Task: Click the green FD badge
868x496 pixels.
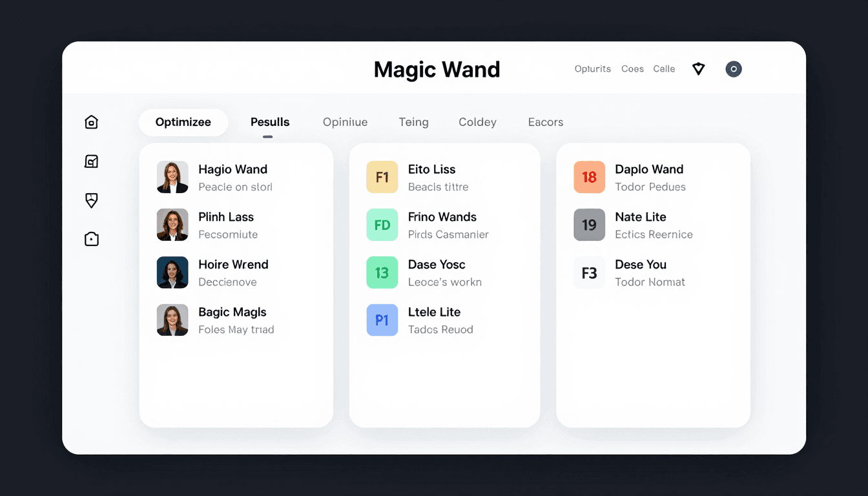Action: click(382, 225)
